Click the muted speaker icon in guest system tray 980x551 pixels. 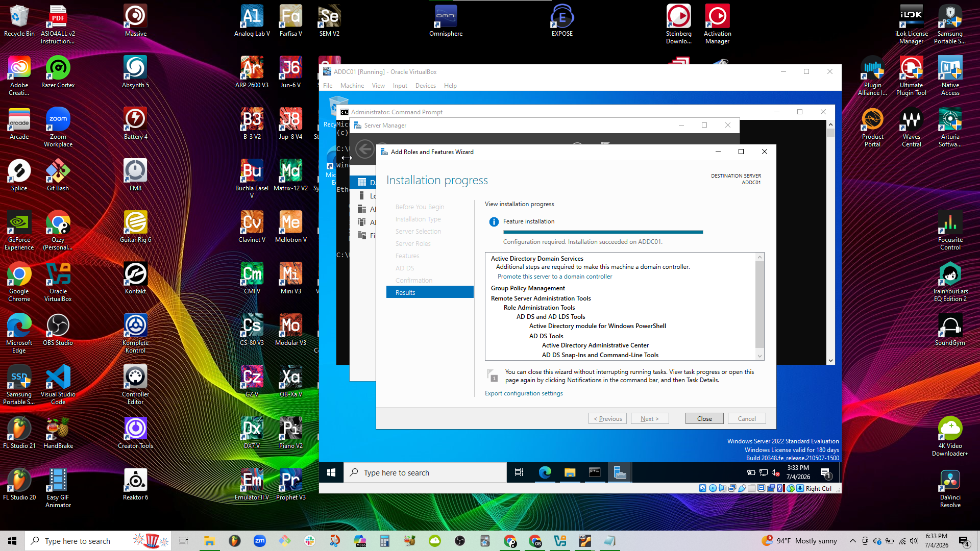pos(776,473)
